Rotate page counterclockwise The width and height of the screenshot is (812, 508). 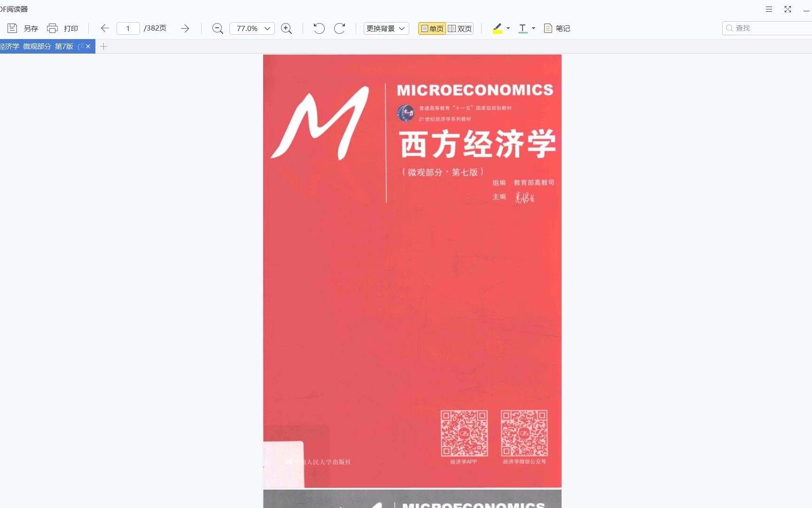coord(319,28)
